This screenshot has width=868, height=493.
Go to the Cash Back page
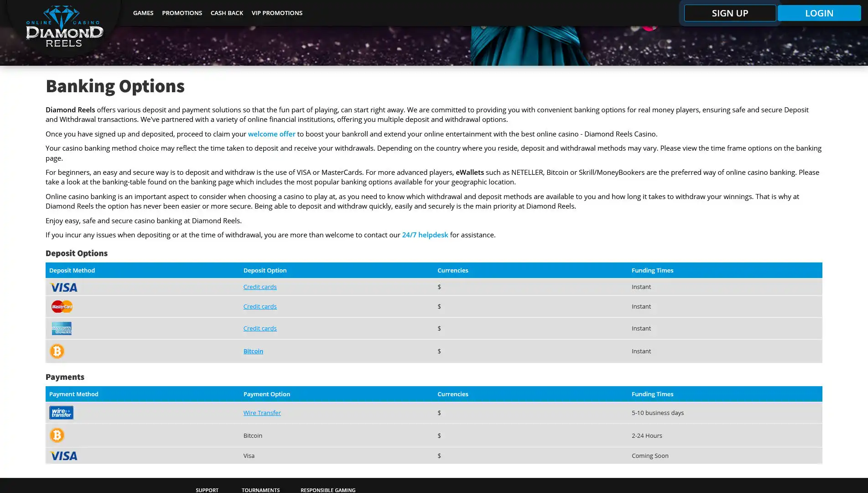(227, 13)
